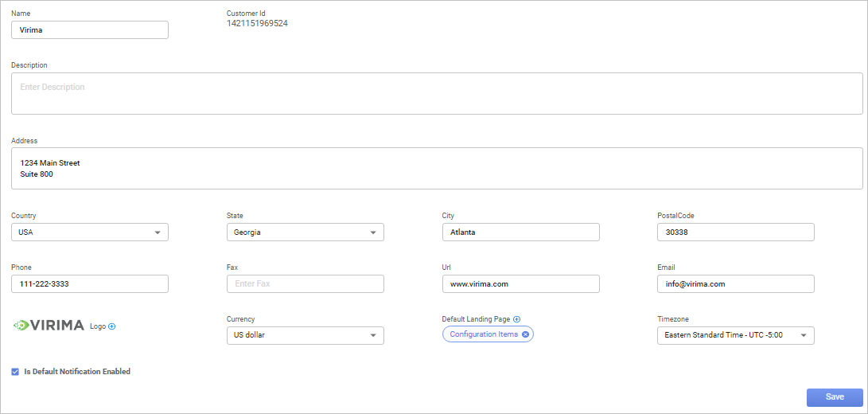The image size is (868, 414).
Task: Click the Url input field
Action: click(x=520, y=284)
